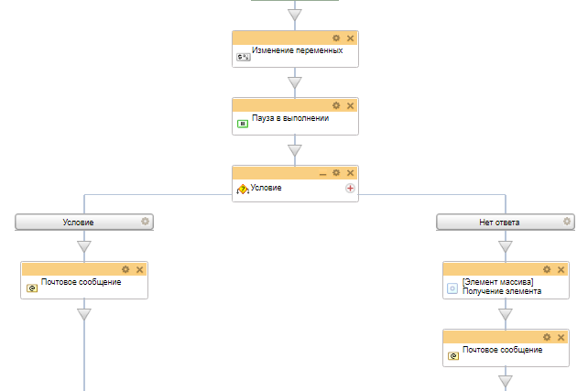Select the left Условие branch header
This screenshot has width=588, height=391.
click(78, 222)
